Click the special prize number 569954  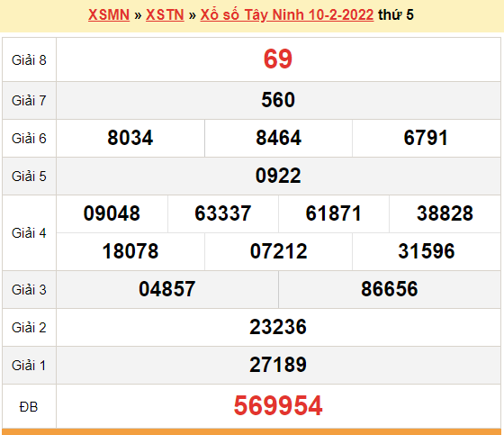tap(278, 405)
